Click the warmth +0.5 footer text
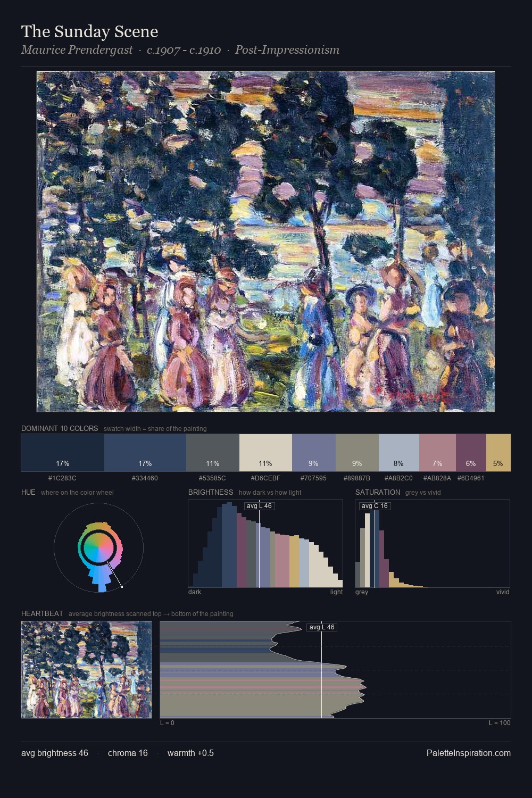Viewport: 532px width, 798px height. tap(190, 753)
